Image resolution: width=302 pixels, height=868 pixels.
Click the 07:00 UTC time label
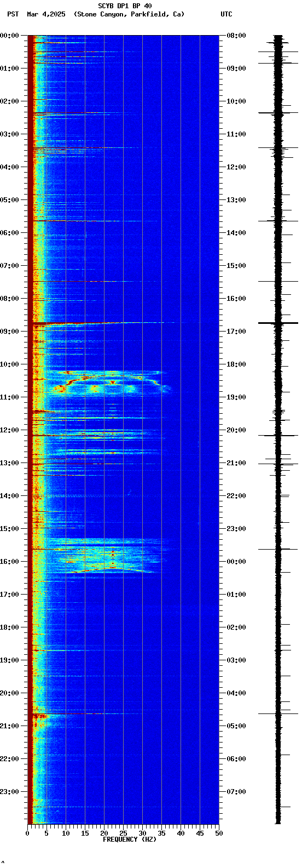click(x=236, y=792)
